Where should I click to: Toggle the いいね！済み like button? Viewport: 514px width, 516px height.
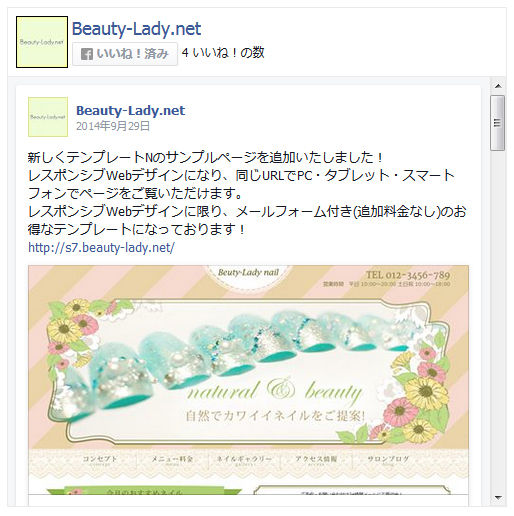125,54
